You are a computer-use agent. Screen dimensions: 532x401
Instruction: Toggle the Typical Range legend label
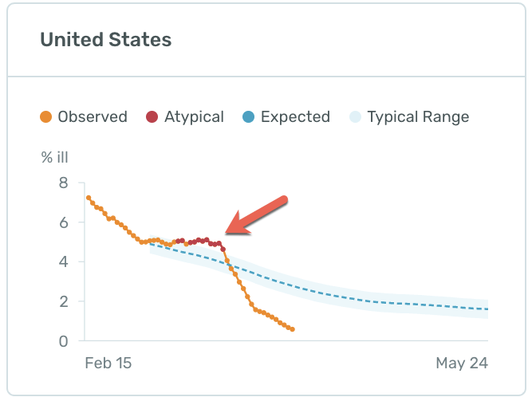point(418,117)
